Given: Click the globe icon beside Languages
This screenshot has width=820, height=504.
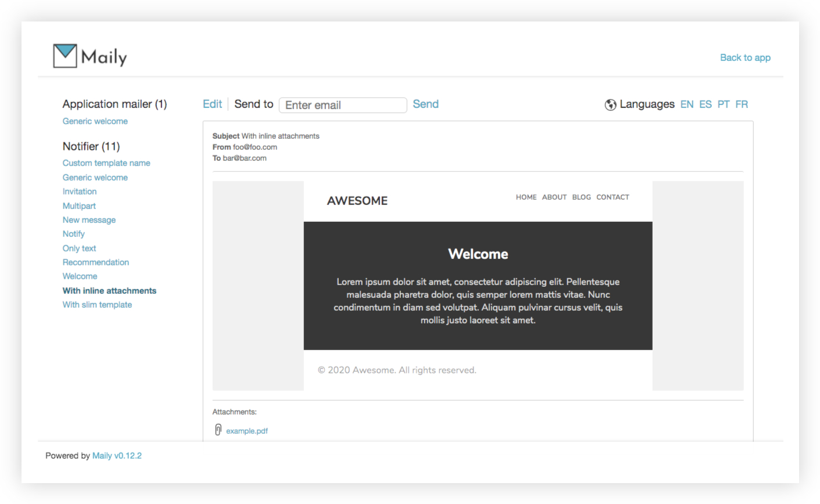Looking at the screenshot, I should point(610,105).
